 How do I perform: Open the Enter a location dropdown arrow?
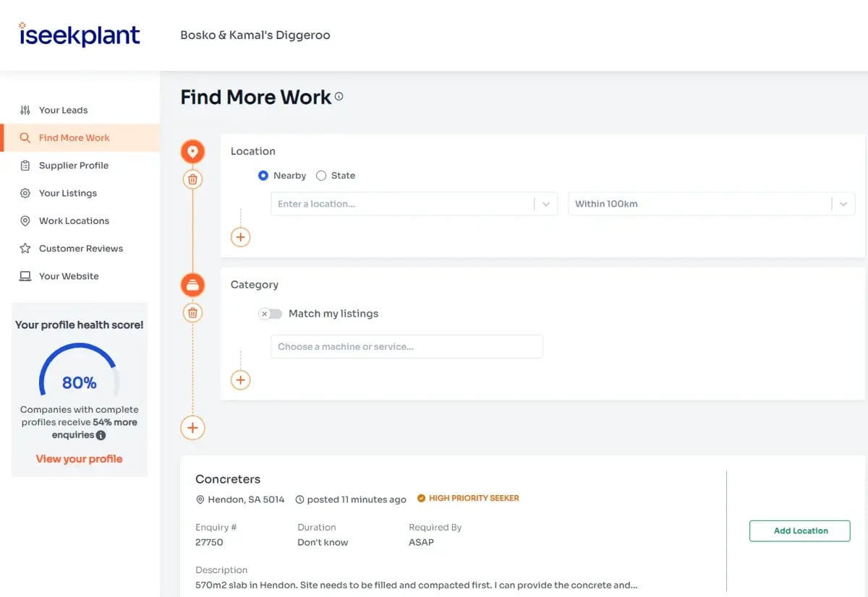tap(546, 204)
